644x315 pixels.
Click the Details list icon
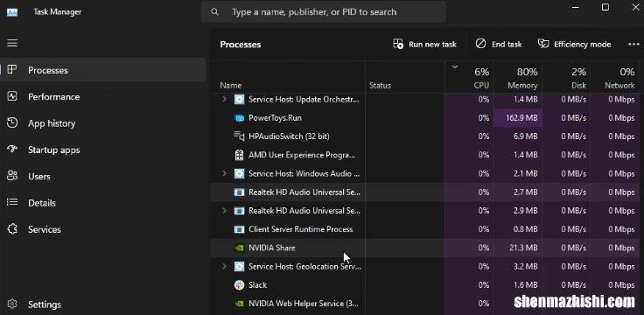(x=12, y=202)
